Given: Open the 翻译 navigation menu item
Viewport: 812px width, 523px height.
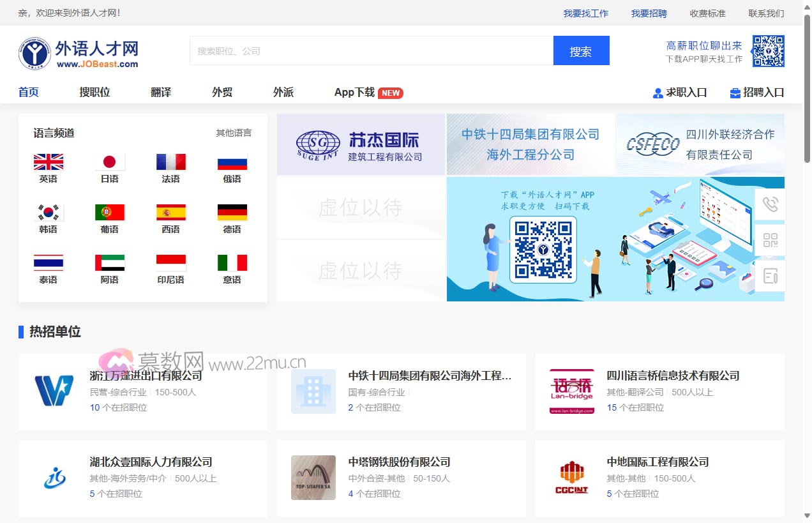Looking at the screenshot, I should pos(161,93).
